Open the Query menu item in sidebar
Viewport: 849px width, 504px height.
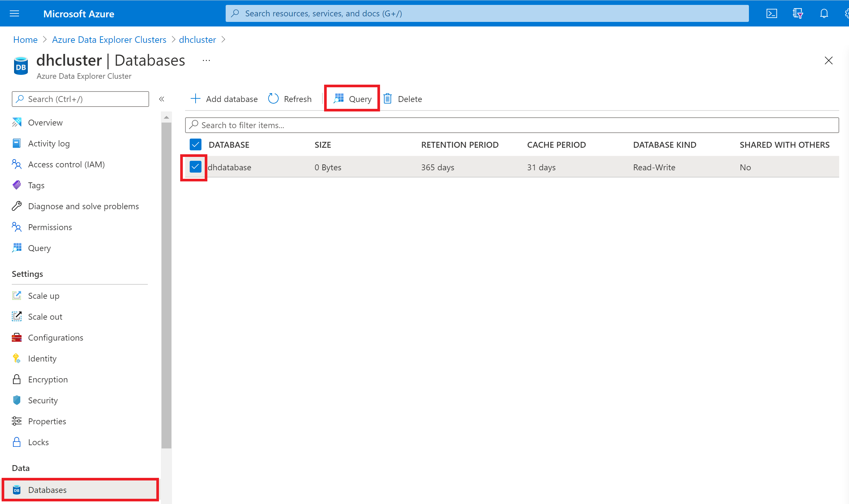[39, 247]
